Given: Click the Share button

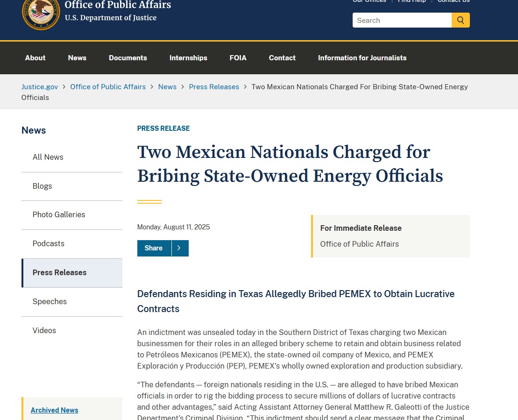Looking at the screenshot, I should [154, 248].
